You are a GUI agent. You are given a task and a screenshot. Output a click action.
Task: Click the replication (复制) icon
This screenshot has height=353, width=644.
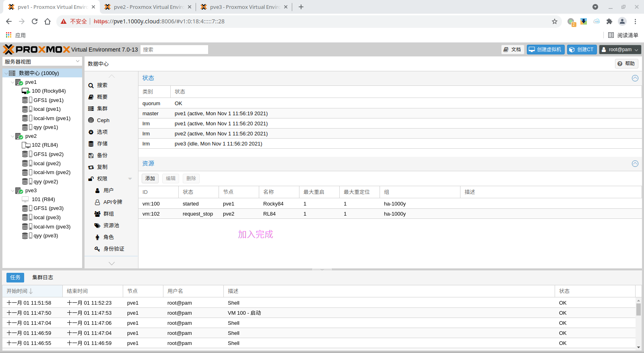click(91, 167)
